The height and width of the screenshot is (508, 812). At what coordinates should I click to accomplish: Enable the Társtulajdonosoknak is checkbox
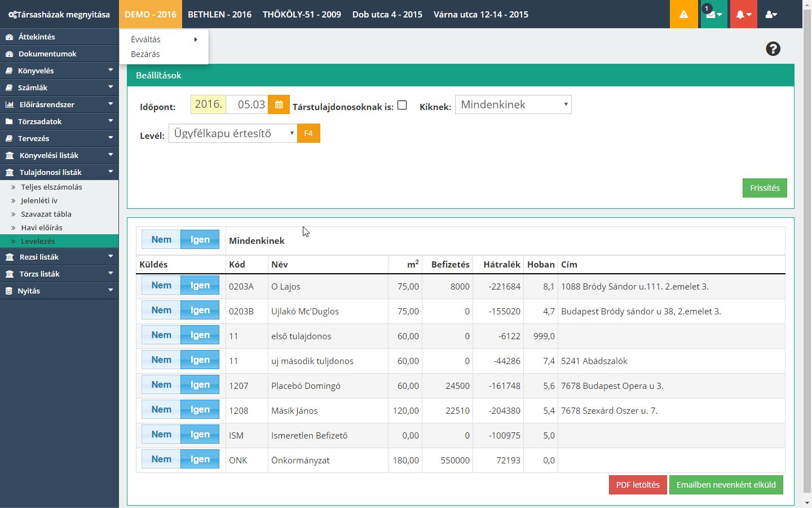[x=402, y=105]
